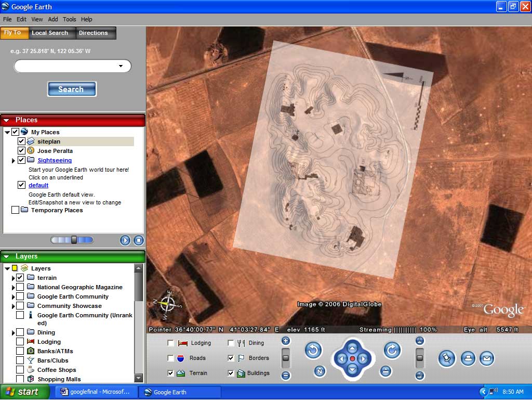Pan the map down with the arrow
The width and height of the screenshot is (532, 400).
[352, 369]
